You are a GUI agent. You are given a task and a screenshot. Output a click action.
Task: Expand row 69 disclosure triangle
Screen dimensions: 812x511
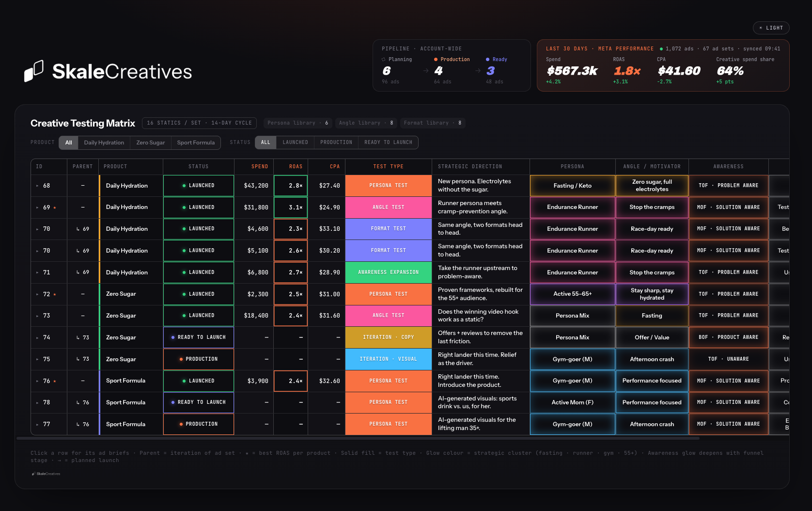37,208
